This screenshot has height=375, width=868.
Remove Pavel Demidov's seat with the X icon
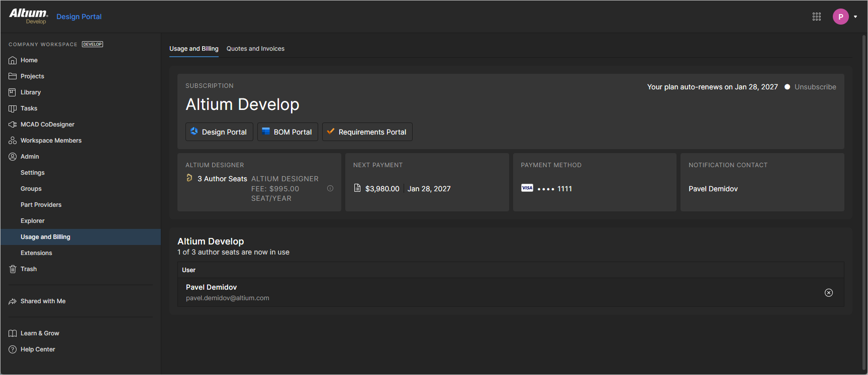[x=829, y=293]
